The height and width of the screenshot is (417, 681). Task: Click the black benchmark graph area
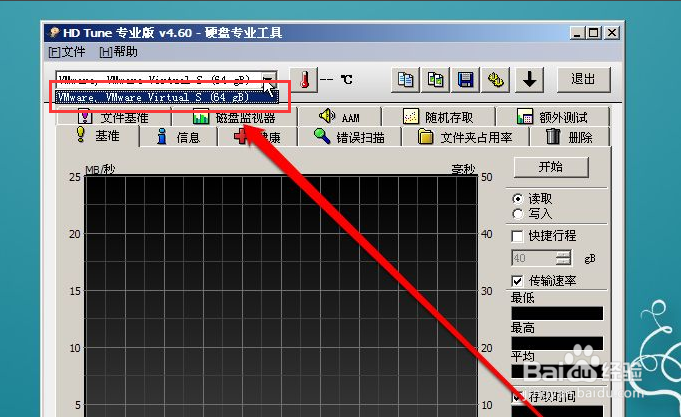(281, 296)
